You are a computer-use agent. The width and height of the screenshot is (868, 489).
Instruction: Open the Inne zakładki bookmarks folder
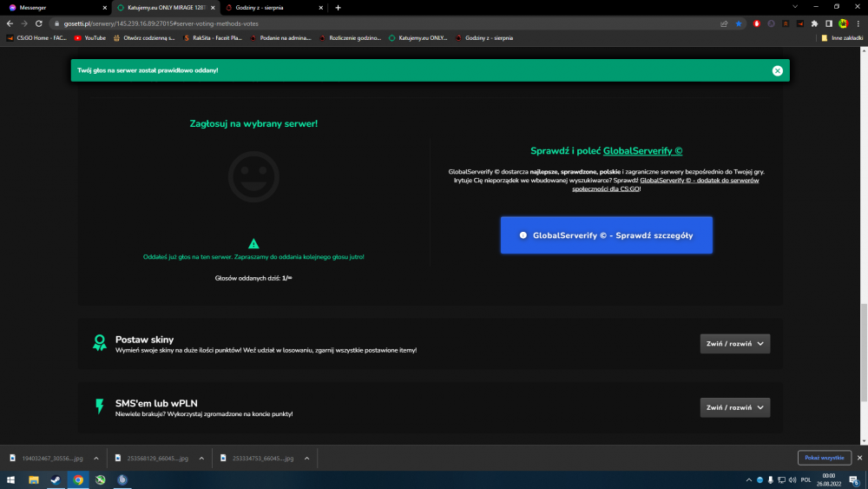pos(842,38)
